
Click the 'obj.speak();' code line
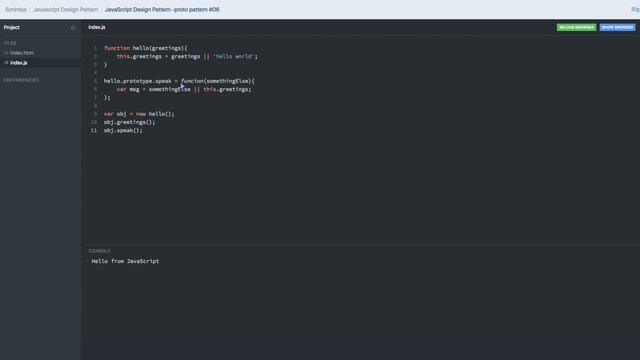(123, 131)
